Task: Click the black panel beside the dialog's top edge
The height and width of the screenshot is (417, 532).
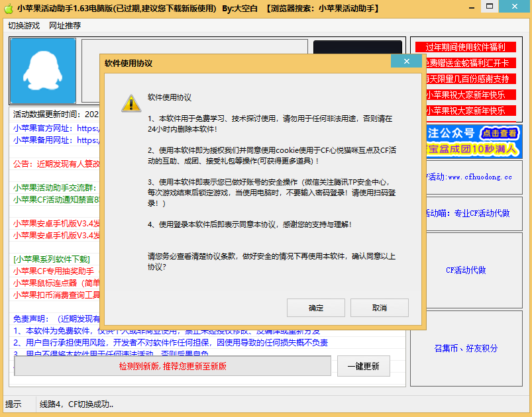Action: 358,47
